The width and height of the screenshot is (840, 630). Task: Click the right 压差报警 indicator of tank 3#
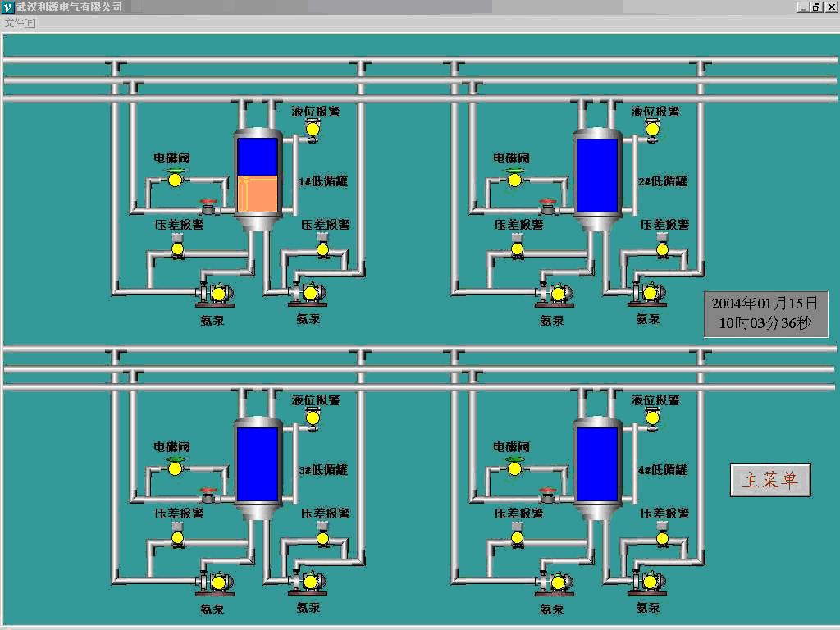(322, 538)
